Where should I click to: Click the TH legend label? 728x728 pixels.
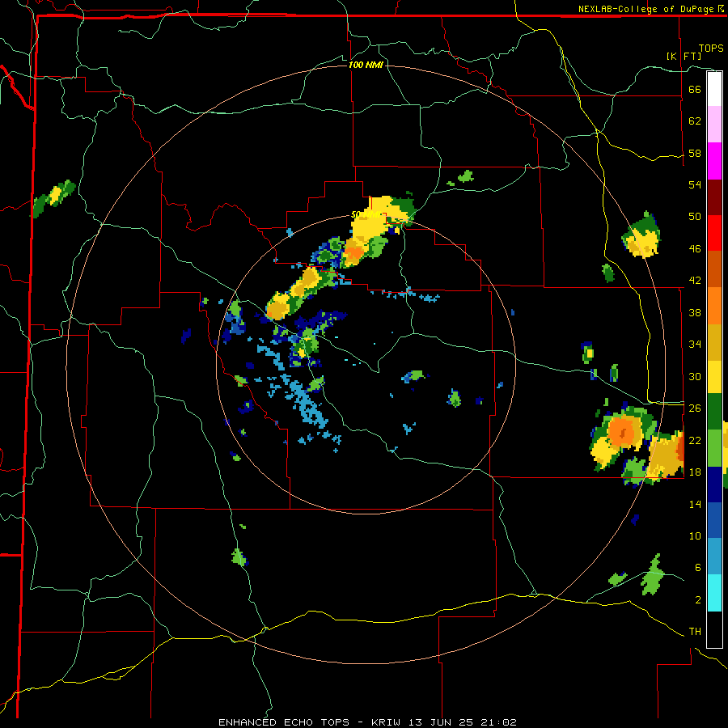coord(695,632)
